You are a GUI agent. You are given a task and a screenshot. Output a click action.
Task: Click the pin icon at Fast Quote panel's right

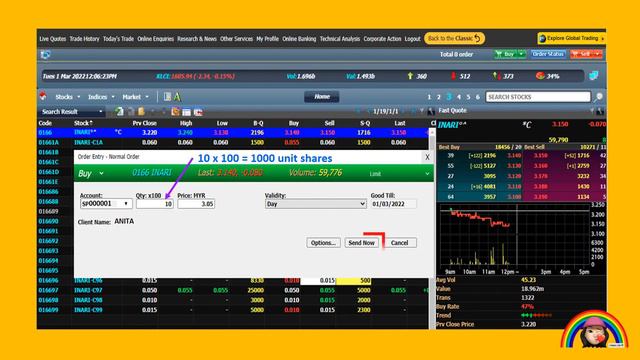pyautogui.click(x=600, y=111)
